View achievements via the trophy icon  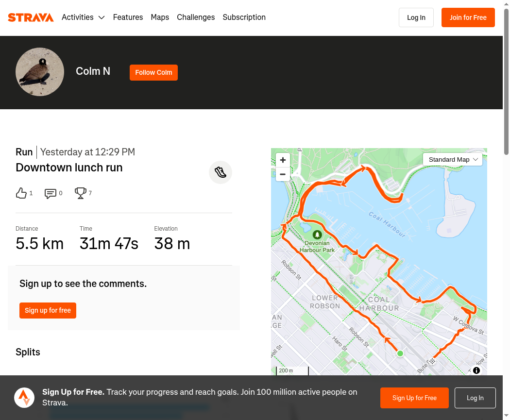[x=80, y=193]
